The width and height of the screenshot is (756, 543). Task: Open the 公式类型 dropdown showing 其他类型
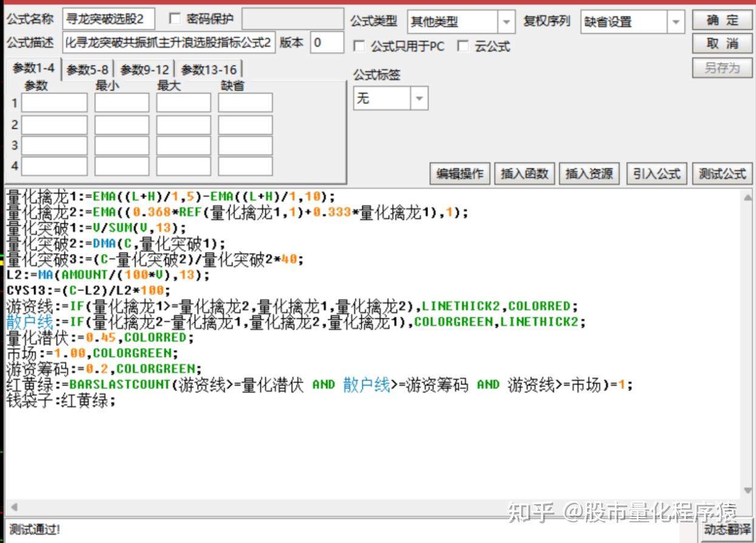(x=461, y=22)
